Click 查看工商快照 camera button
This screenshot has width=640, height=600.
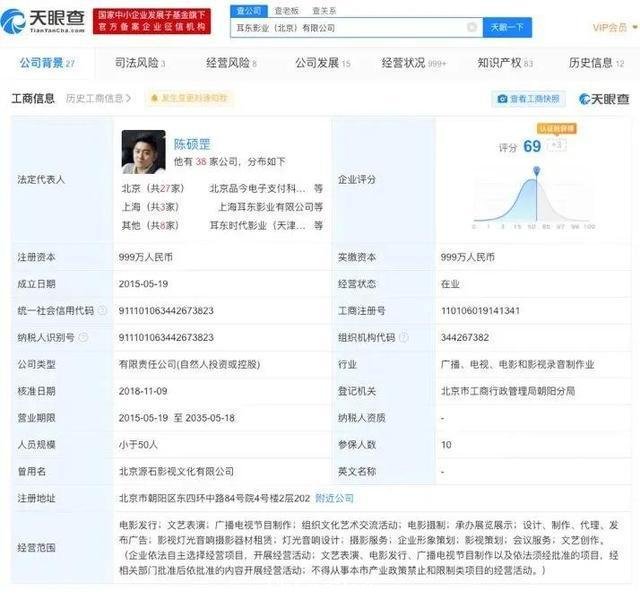[529, 99]
